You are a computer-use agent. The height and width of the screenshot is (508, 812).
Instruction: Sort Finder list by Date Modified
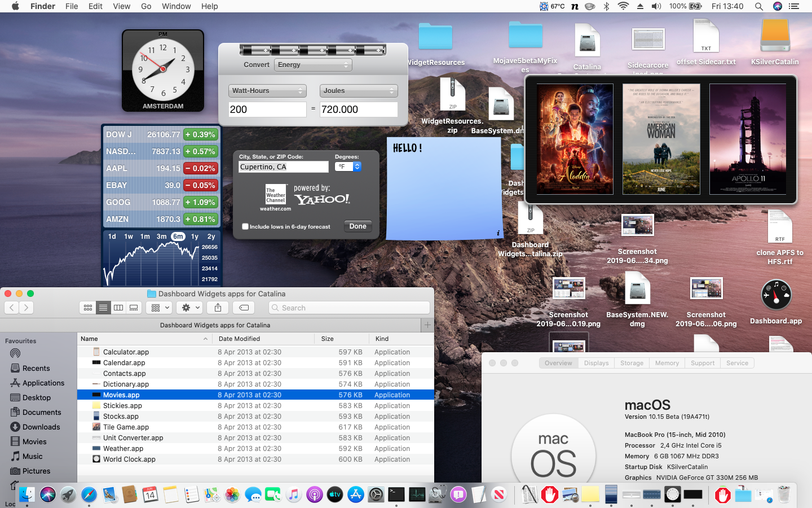click(x=263, y=339)
